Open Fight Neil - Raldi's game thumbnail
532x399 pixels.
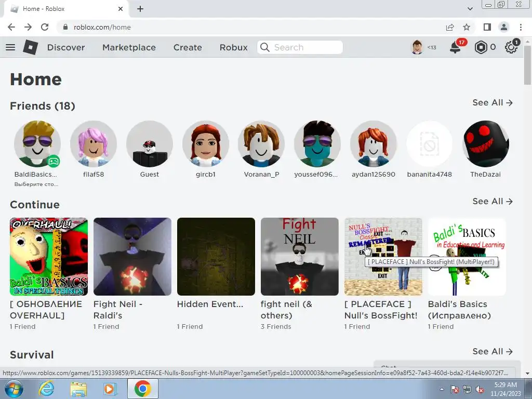132,257
